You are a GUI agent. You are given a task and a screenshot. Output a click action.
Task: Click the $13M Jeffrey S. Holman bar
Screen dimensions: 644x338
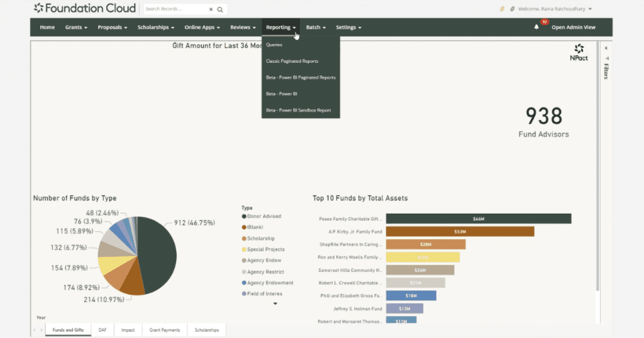click(x=404, y=308)
